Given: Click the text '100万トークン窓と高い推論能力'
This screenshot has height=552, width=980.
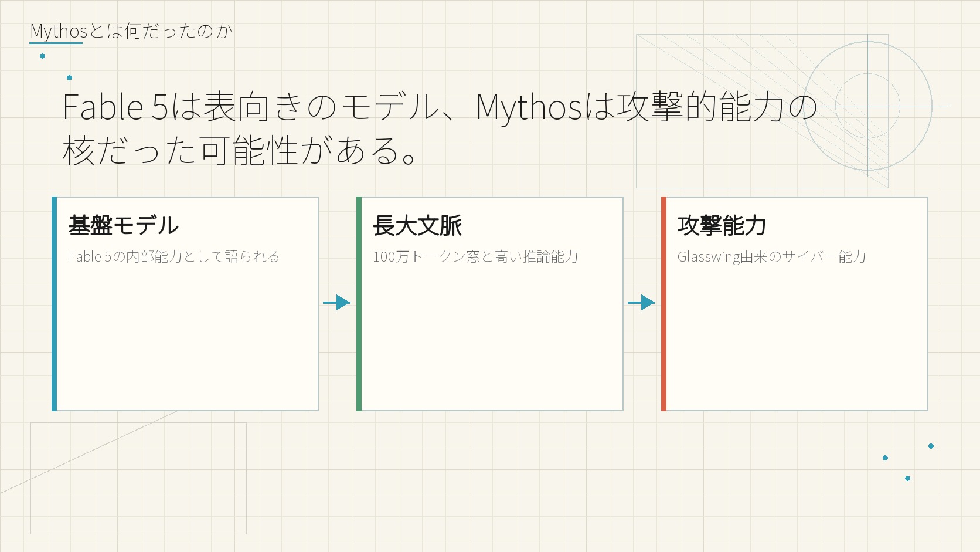Looking at the screenshot, I should click(x=475, y=257).
